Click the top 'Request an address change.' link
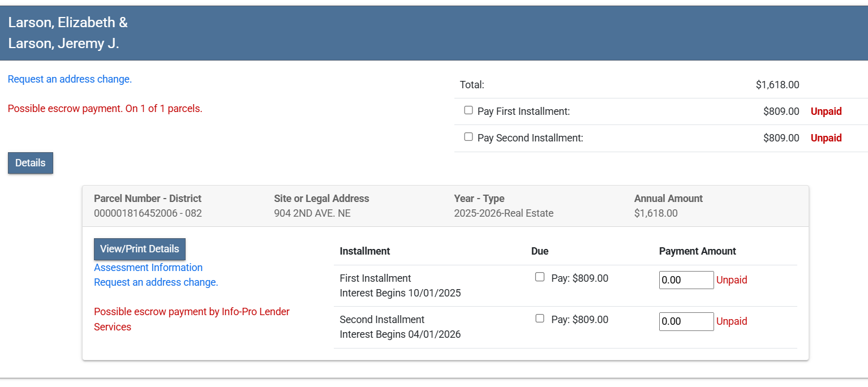868x387 pixels. (70, 79)
